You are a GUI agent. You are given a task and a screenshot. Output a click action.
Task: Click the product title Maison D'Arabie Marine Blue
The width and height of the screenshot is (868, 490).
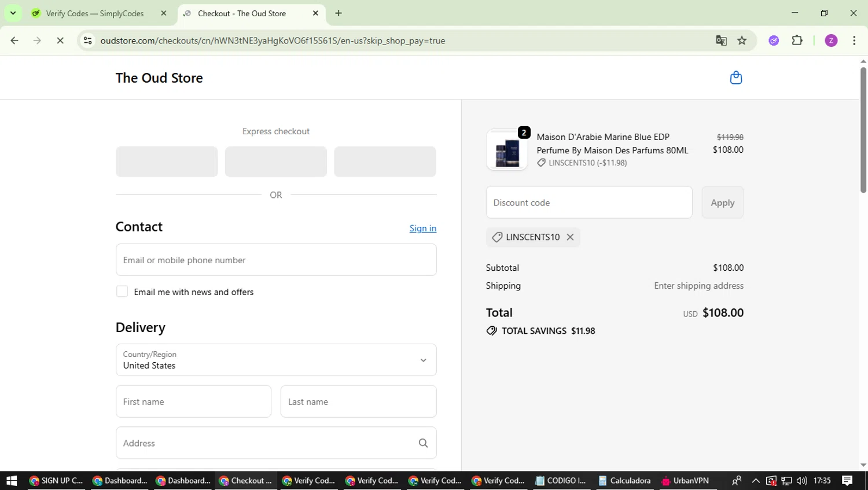pos(612,143)
